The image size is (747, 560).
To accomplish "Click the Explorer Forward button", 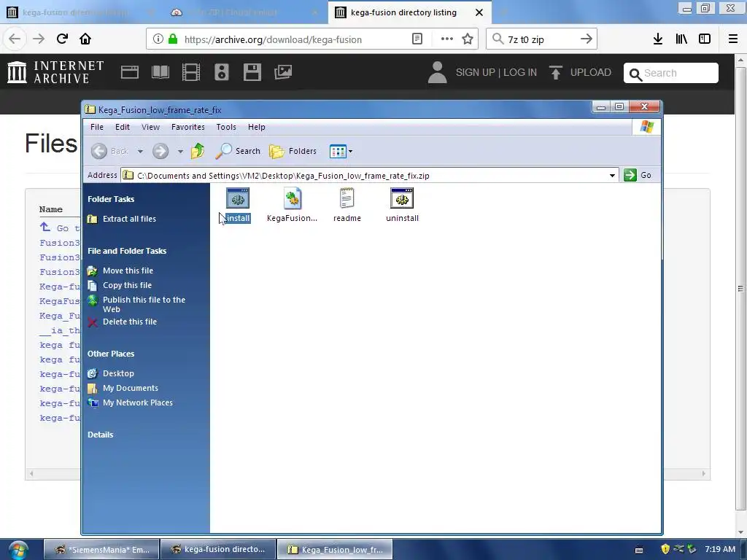I will click(160, 152).
